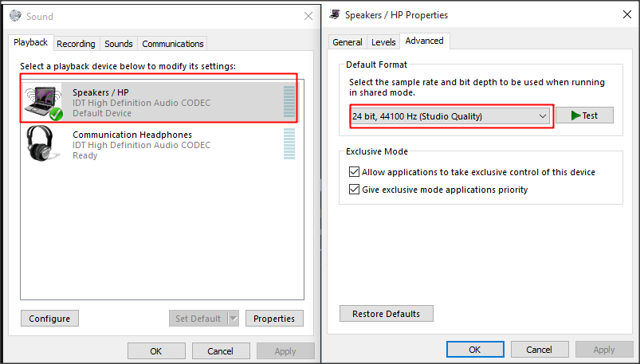Open Properties for the selected device

[274, 319]
